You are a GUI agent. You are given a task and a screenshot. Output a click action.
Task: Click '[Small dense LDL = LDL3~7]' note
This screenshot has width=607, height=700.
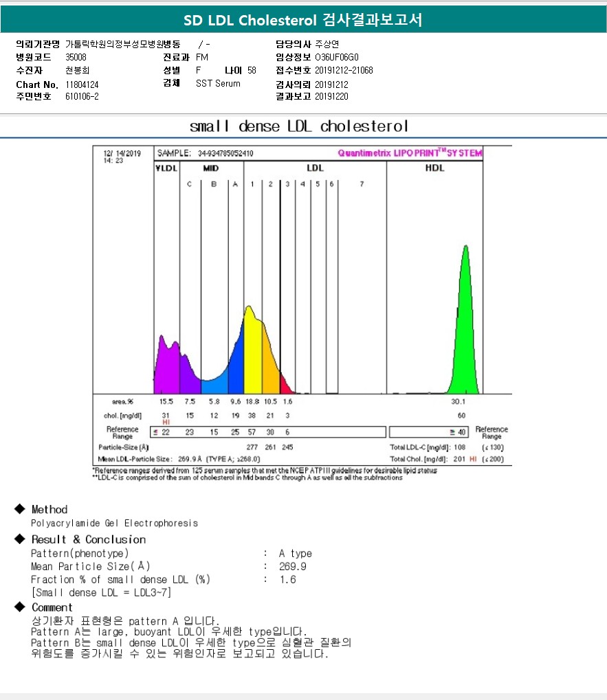(101, 592)
